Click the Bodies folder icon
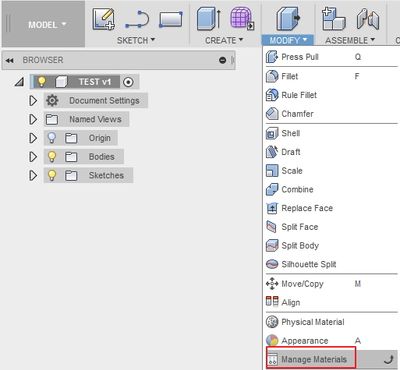 point(71,157)
